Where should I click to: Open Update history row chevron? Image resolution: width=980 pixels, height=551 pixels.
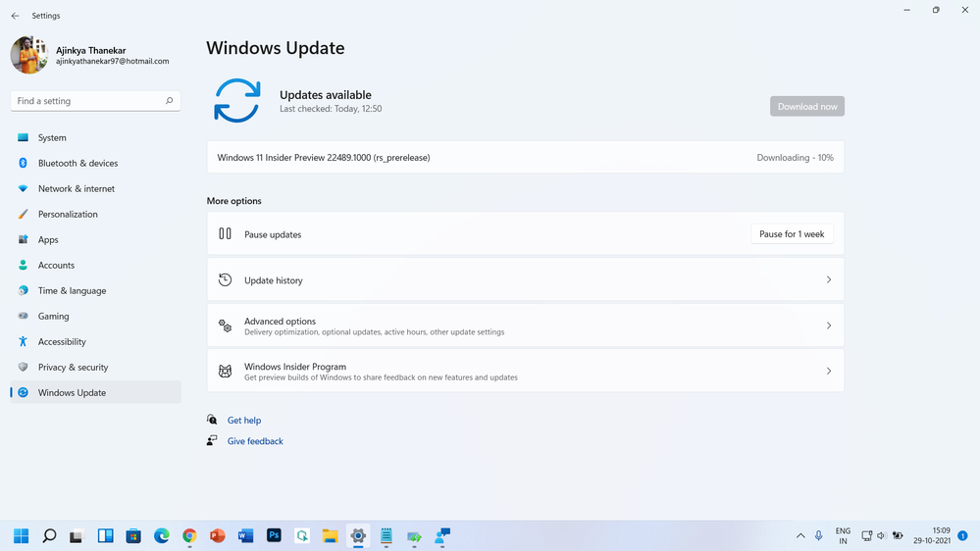pos(829,279)
